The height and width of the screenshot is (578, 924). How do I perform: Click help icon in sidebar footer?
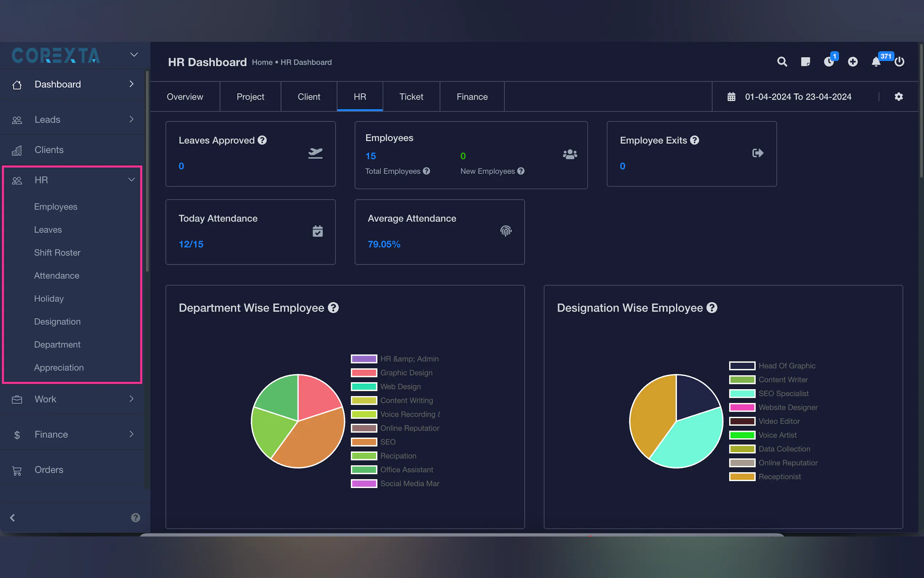point(135,518)
